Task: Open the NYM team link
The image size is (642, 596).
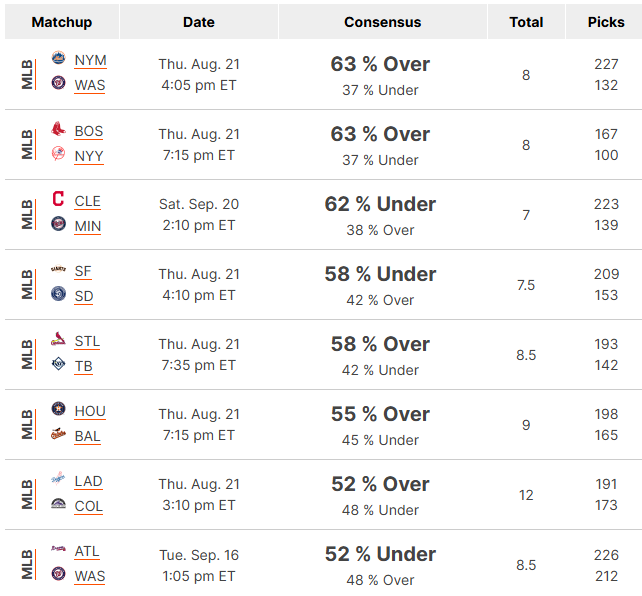Action: [x=90, y=60]
